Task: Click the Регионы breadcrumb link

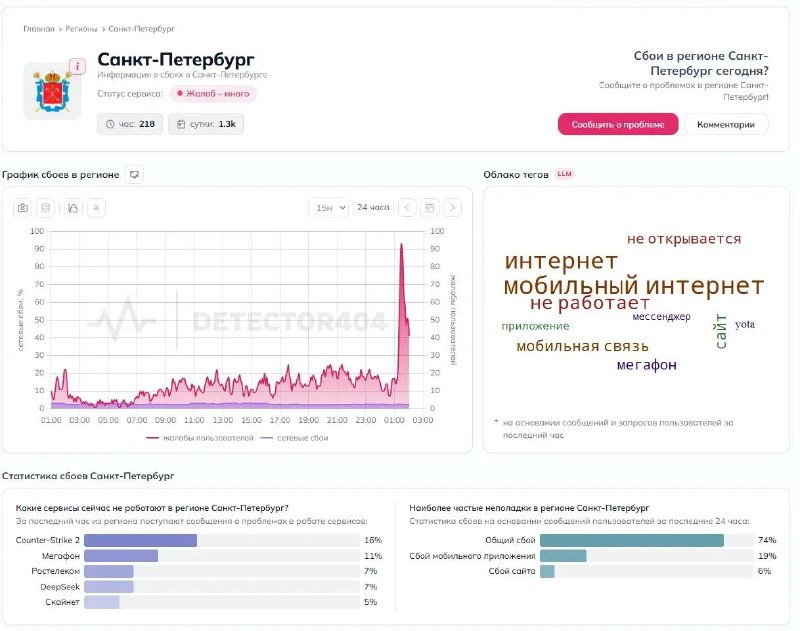Action: pyautogui.click(x=81, y=29)
